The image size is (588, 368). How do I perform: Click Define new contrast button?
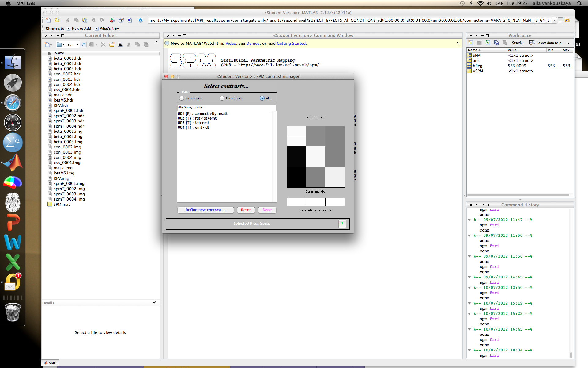pyautogui.click(x=205, y=210)
